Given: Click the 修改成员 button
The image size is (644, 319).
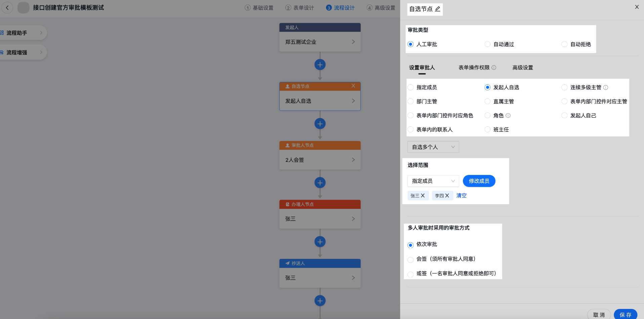Looking at the screenshot, I should click(479, 181).
